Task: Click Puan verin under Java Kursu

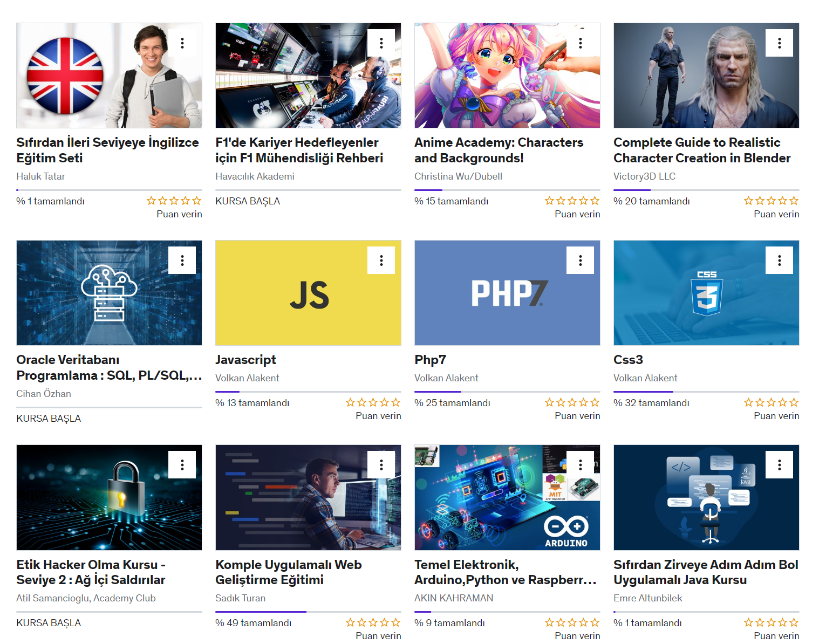Action: pyautogui.click(x=776, y=636)
